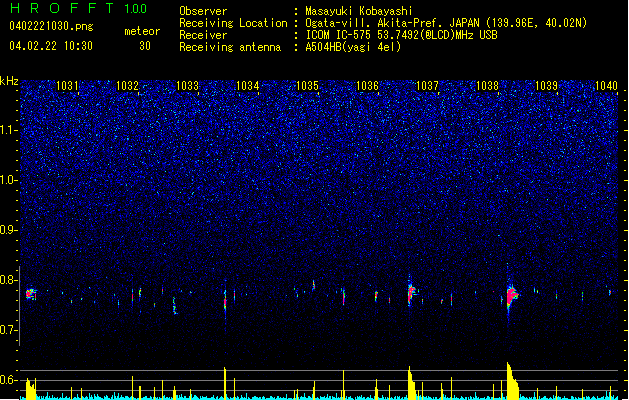The width and height of the screenshot is (629, 400).
Task: Click the 1032 time axis marker
Action: [x=127, y=86]
